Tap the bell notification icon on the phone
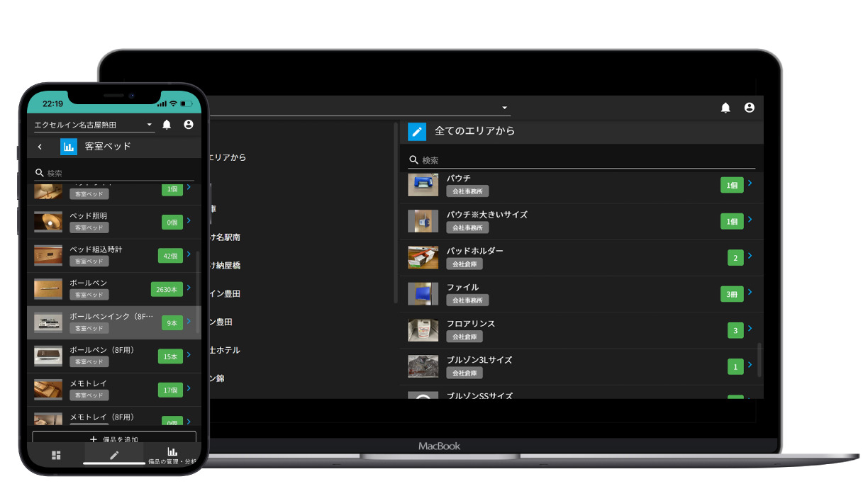The width and height of the screenshot is (868, 496). coord(168,124)
